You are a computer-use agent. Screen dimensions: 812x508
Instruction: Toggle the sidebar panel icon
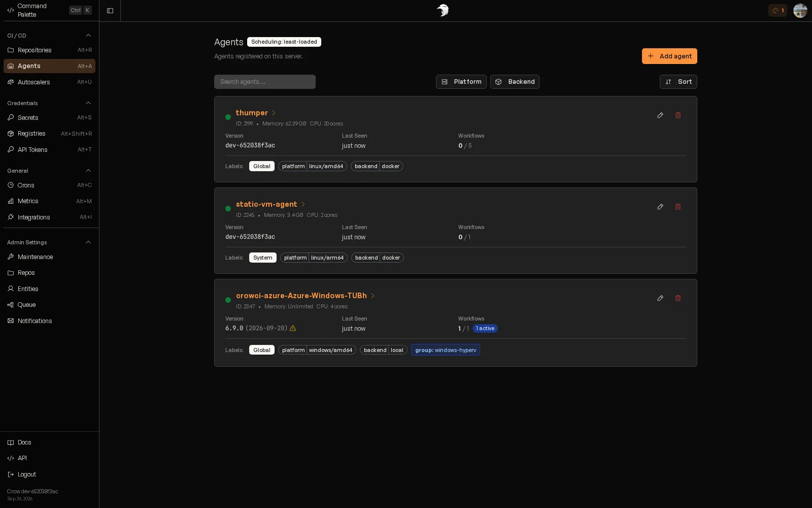(x=110, y=11)
